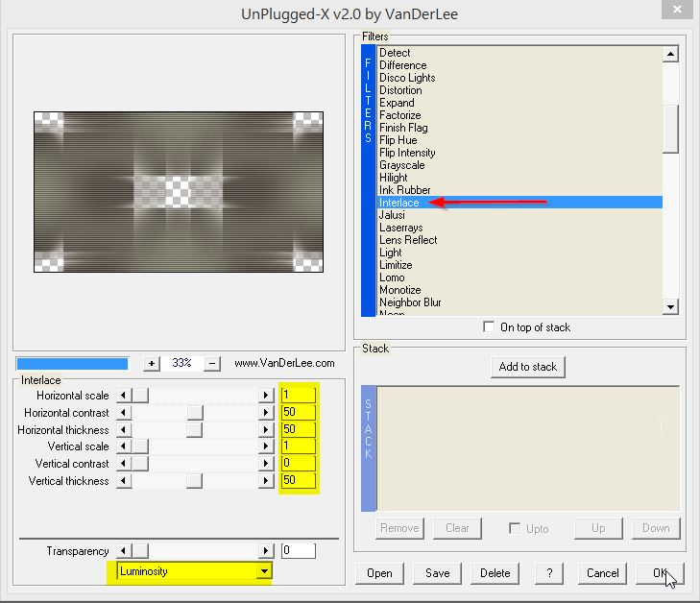Open www.VanDerLee.com link
Viewport: 700px width, 603px height.
284,363
